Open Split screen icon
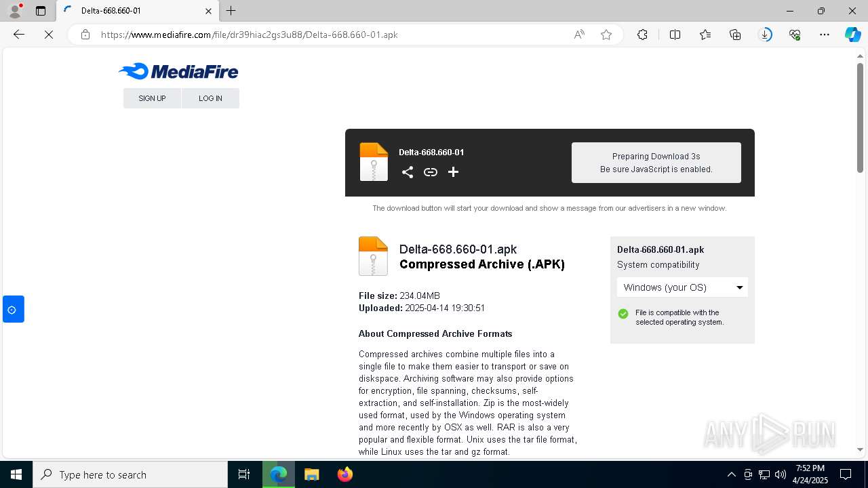 click(675, 35)
